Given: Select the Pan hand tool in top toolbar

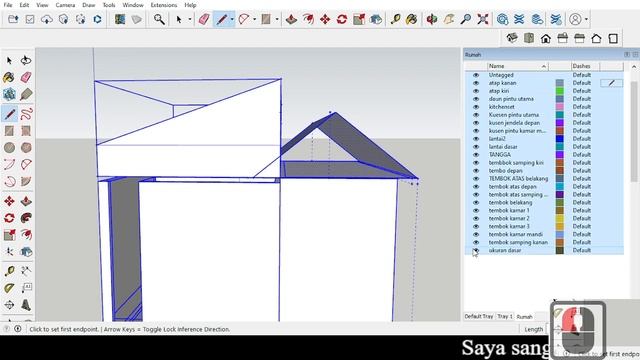Looking at the screenshot, I should [x=449, y=19].
